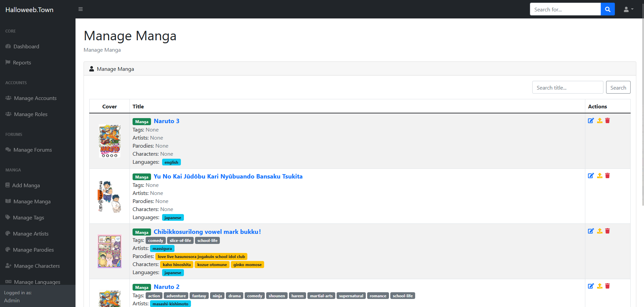Image resolution: width=644 pixels, height=307 pixels.
Task: Open Manage Characters sidebar item
Action: (38, 266)
